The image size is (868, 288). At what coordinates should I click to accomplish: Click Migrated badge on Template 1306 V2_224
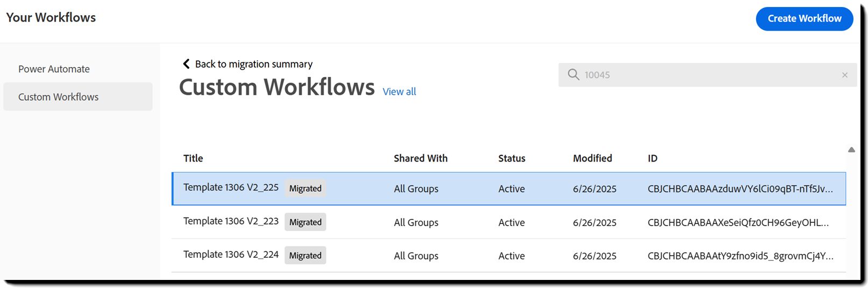point(305,255)
